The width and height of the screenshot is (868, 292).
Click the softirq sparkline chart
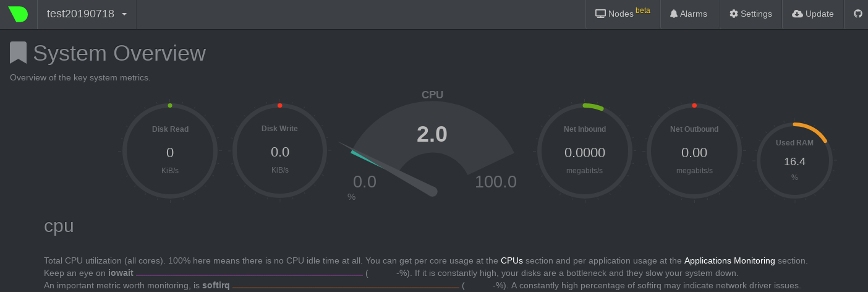point(346,286)
